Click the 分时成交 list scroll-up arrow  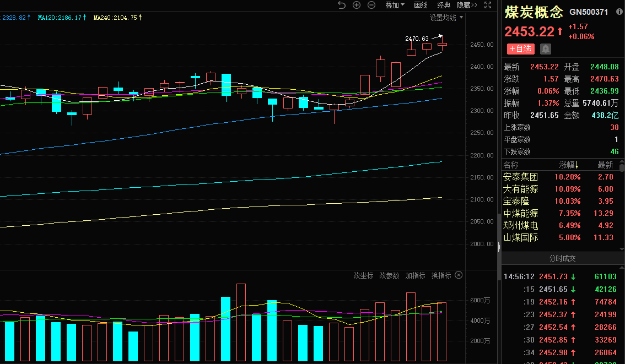click(x=622, y=267)
